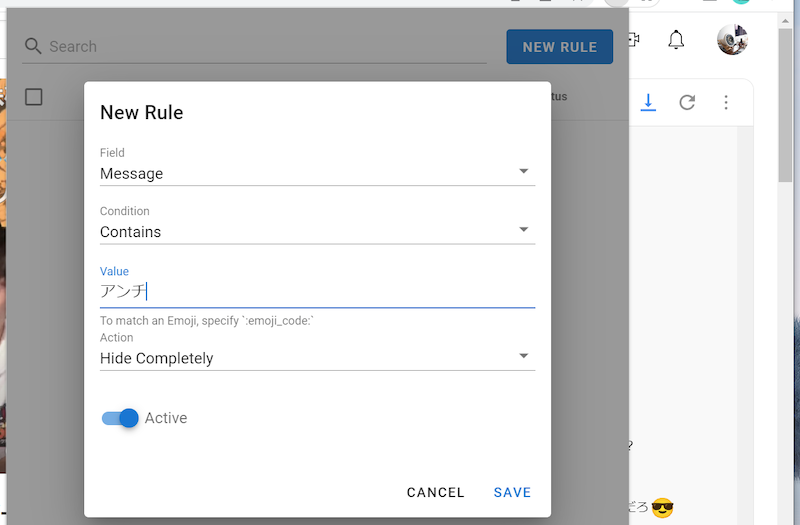Open the Action dropdown showing Hide Completely
The height and width of the screenshot is (525, 800).
click(x=317, y=357)
